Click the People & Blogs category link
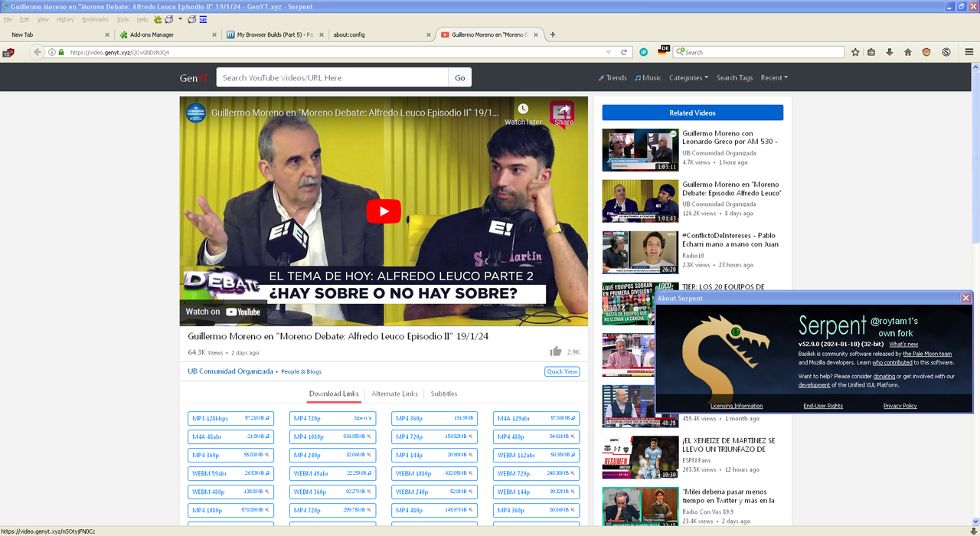 coord(301,371)
